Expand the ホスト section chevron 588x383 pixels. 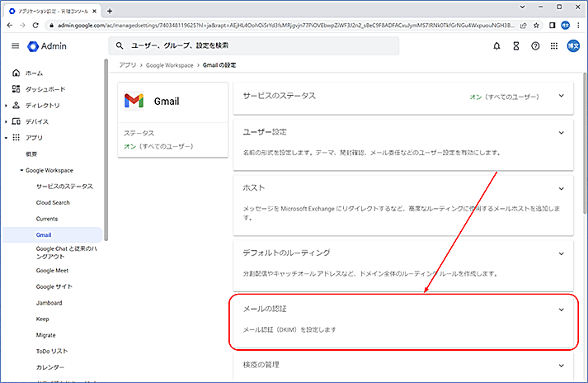coord(562,188)
